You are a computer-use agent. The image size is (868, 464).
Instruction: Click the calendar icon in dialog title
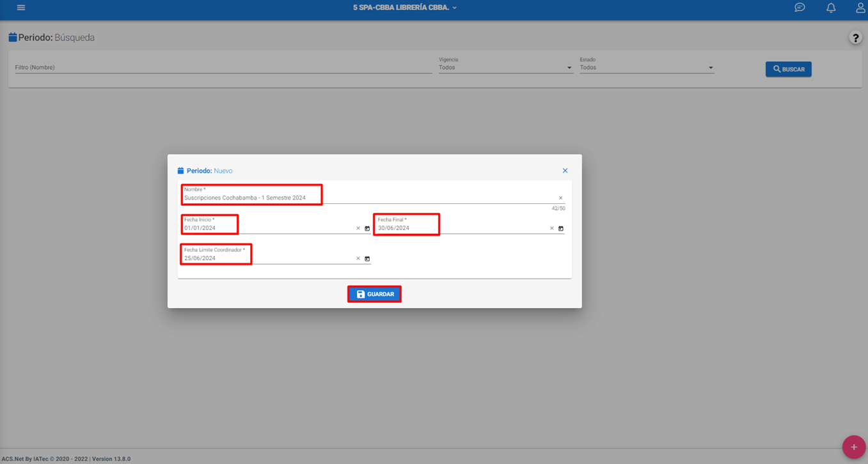point(180,171)
